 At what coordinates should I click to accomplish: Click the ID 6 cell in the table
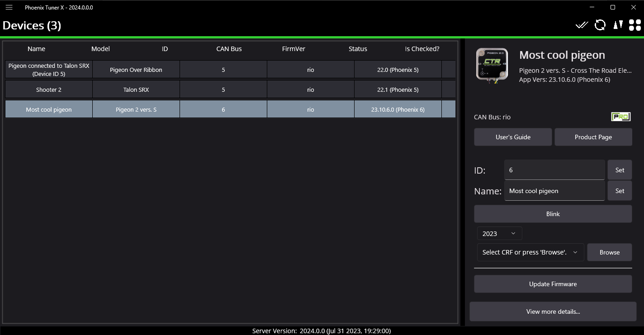click(x=223, y=109)
